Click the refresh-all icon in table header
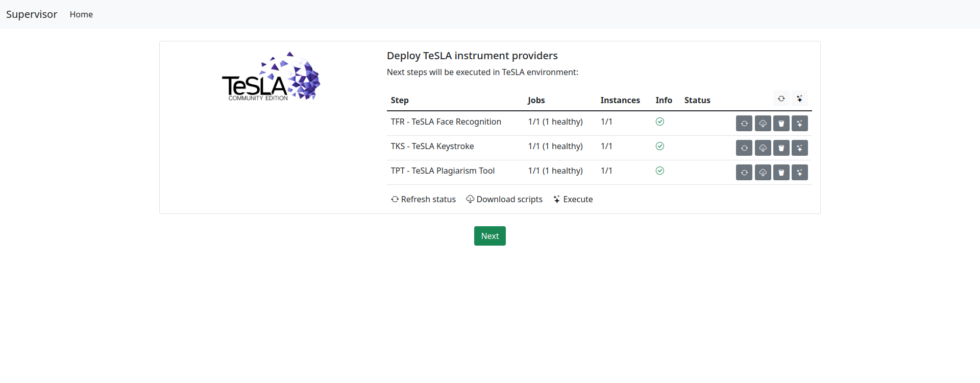This screenshot has height=383, width=980. coord(781,99)
